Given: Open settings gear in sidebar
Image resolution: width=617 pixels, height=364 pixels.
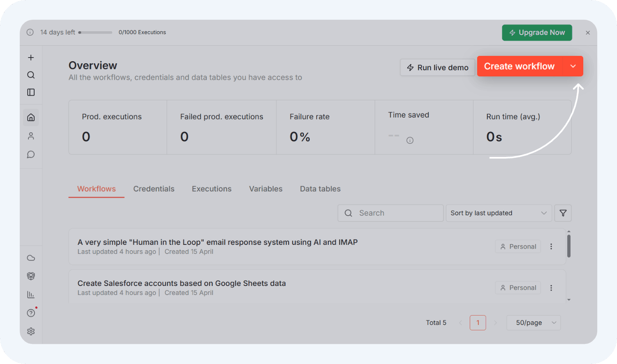Looking at the screenshot, I should coord(31,331).
